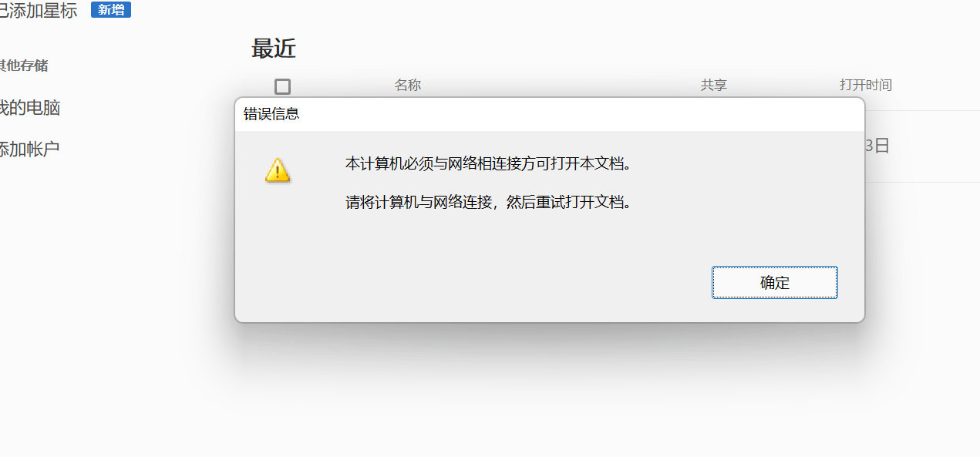This screenshot has width=980, height=457.
Task: Click the 其他存储 section heading
Action: pos(24,66)
